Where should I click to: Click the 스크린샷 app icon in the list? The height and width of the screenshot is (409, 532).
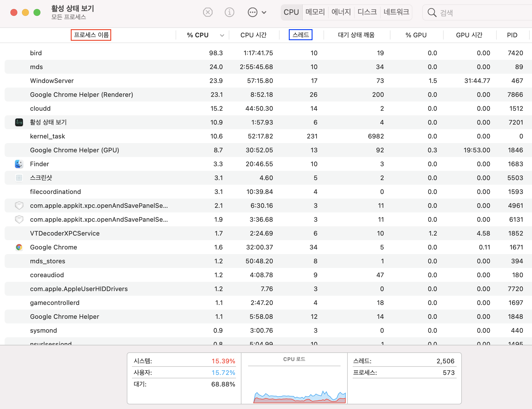(19, 178)
